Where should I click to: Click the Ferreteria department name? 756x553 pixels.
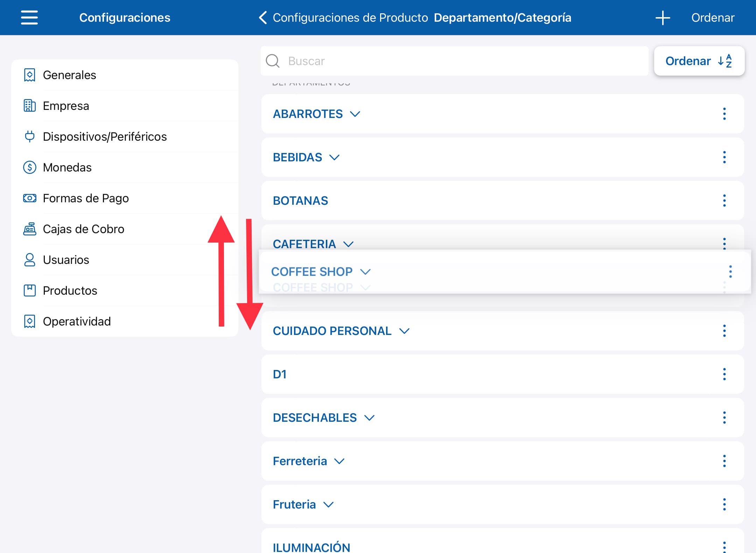(x=300, y=461)
